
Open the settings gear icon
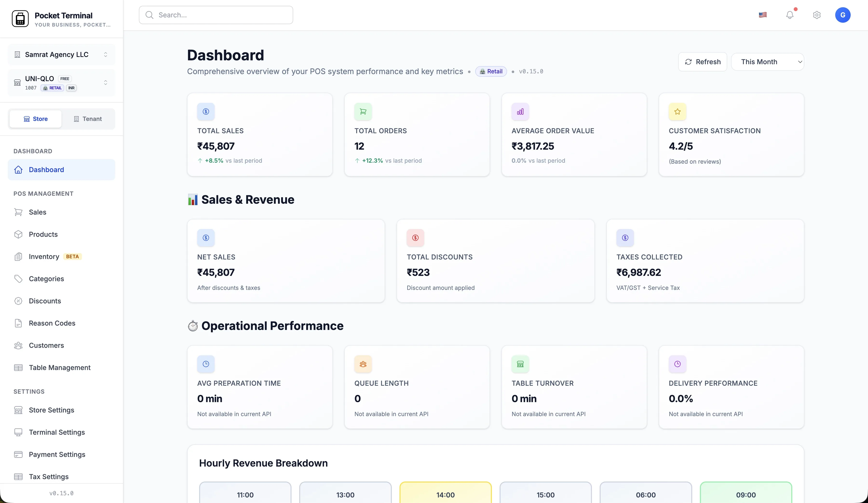coord(817,15)
